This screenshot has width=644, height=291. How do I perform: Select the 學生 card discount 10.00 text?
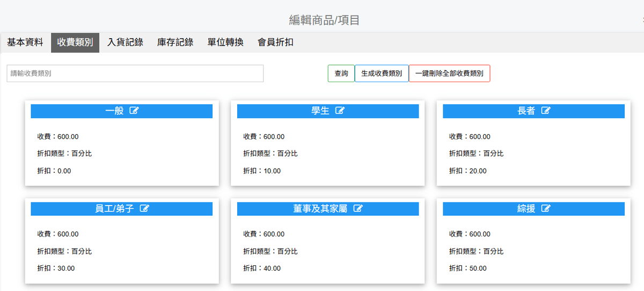262,171
